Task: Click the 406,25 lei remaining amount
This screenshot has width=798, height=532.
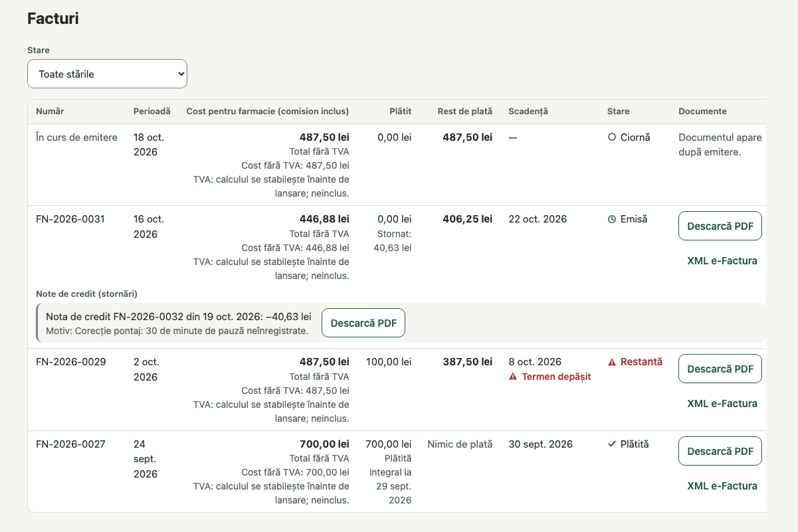Action: (468, 219)
